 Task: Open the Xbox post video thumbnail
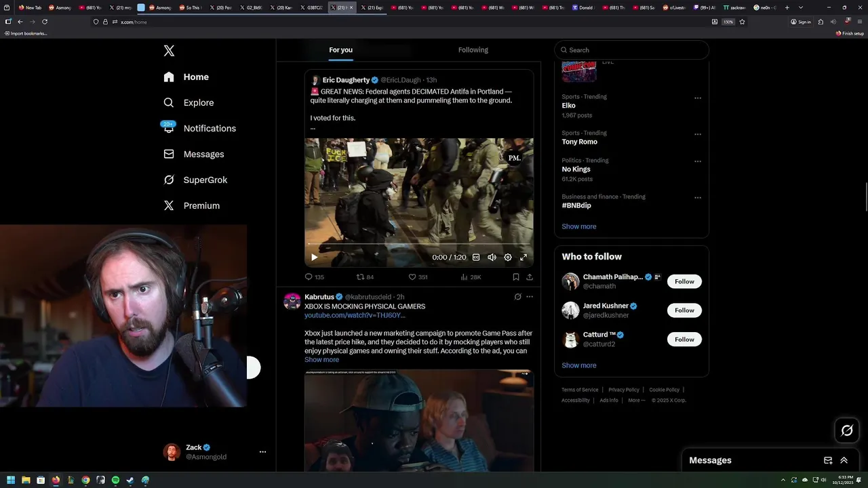click(x=418, y=420)
